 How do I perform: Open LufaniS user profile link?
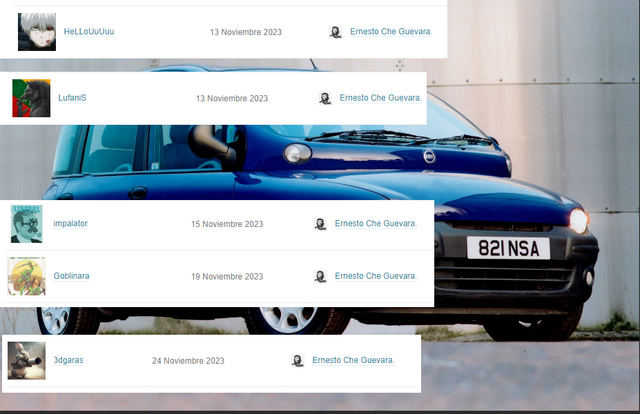pyautogui.click(x=72, y=98)
